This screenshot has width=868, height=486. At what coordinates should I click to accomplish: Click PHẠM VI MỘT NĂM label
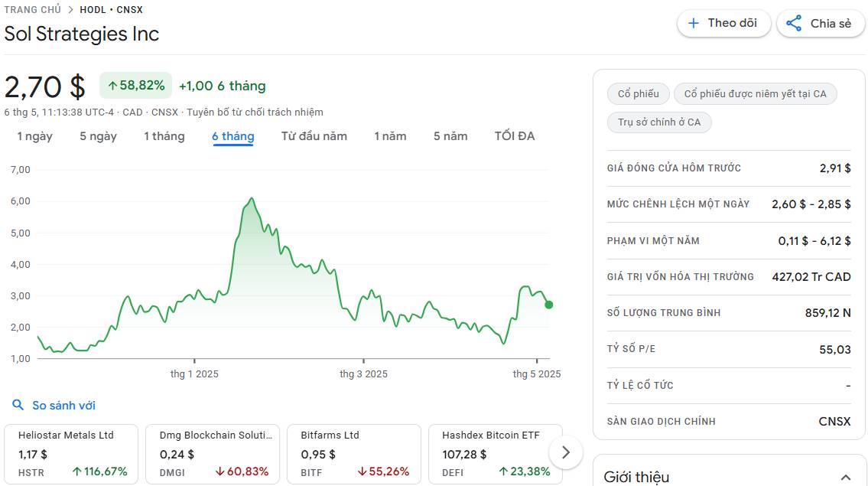pos(653,240)
